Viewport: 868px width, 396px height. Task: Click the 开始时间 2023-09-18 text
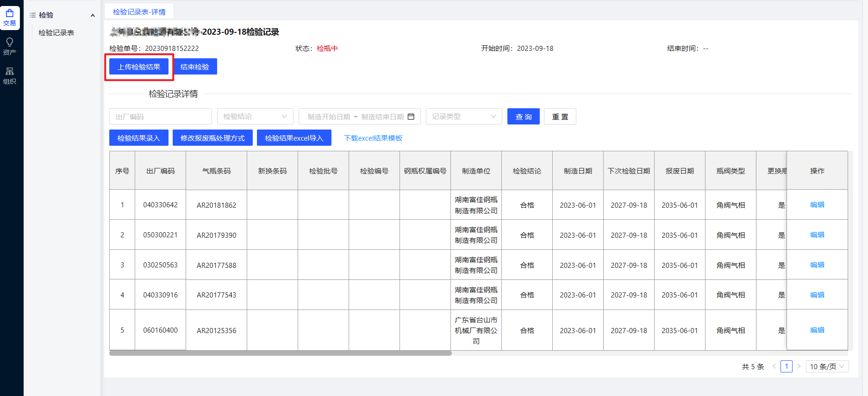click(x=517, y=48)
